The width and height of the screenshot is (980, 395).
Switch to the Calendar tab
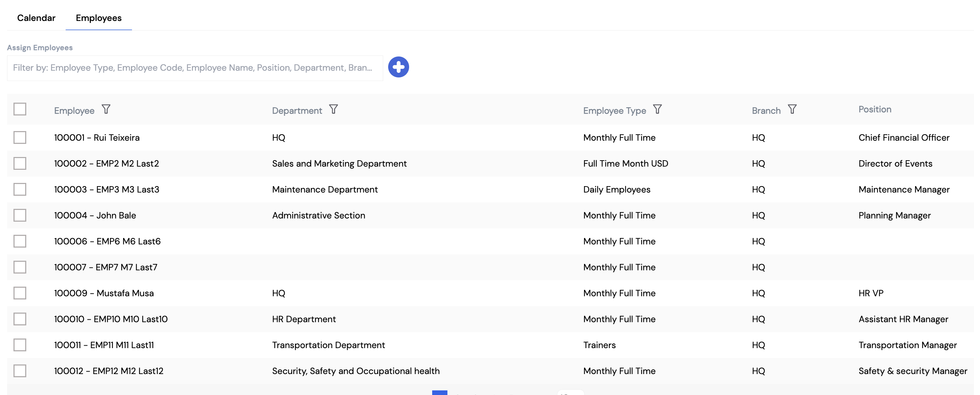pyautogui.click(x=36, y=18)
